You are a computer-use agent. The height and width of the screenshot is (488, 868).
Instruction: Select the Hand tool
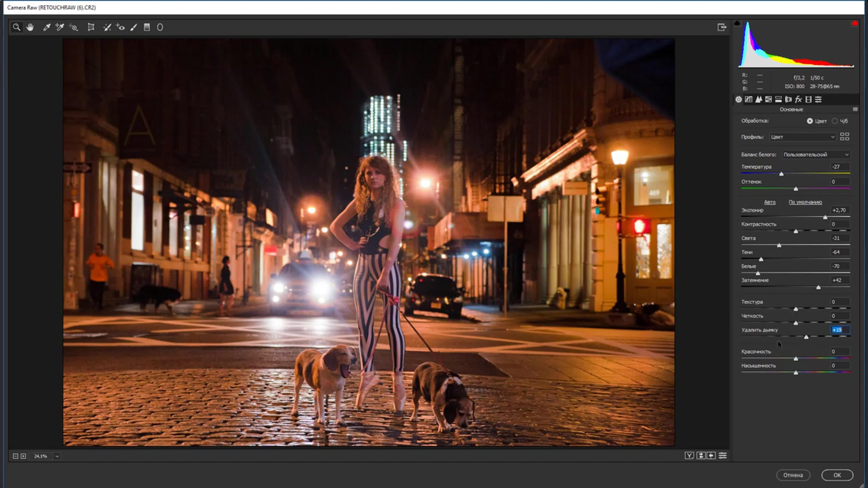tap(30, 27)
